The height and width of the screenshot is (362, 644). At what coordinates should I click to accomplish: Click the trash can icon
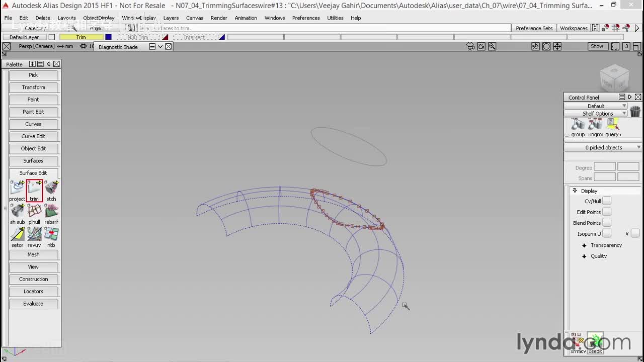(635, 112)
